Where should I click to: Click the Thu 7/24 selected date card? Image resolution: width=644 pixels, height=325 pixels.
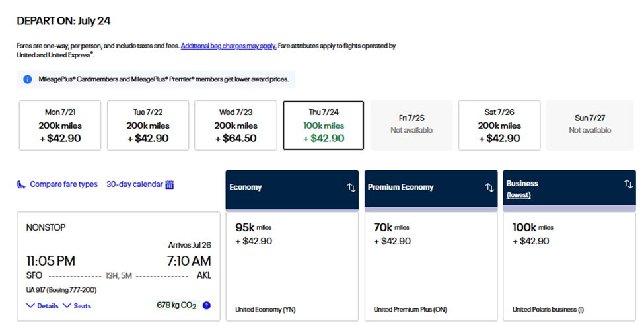pyautogui.click(x=324, y=126)
